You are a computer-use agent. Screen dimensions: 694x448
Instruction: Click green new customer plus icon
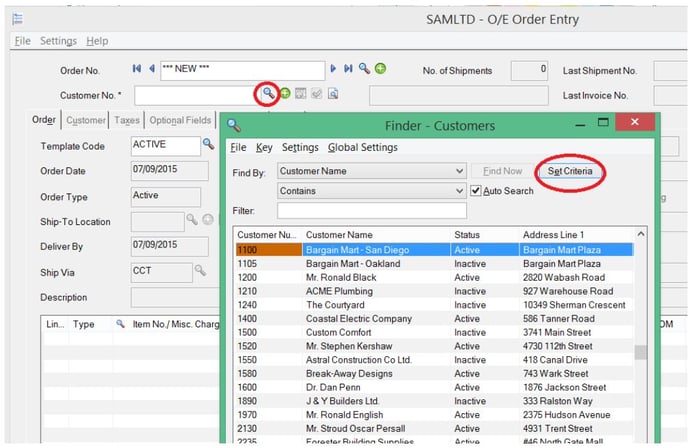[285, 93]
